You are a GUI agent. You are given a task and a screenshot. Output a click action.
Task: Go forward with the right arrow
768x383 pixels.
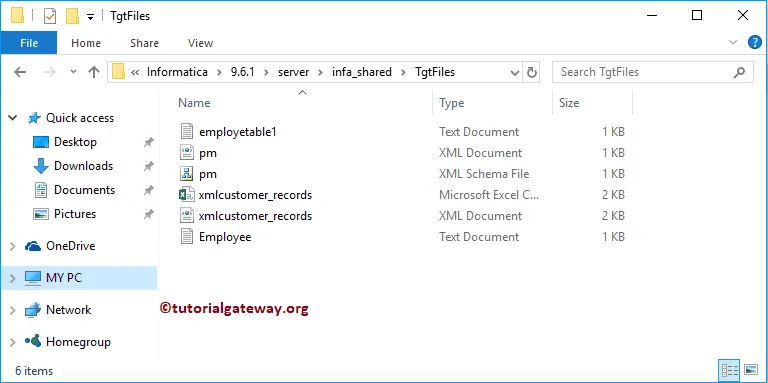coord(49,72)
